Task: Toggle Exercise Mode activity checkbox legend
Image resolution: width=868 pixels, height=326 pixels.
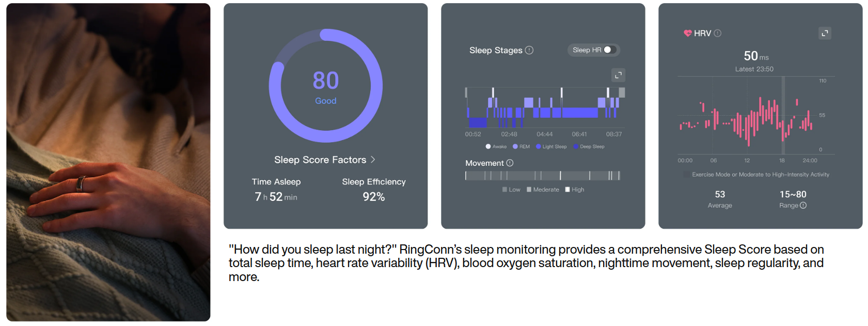Action: click(686, 175)
